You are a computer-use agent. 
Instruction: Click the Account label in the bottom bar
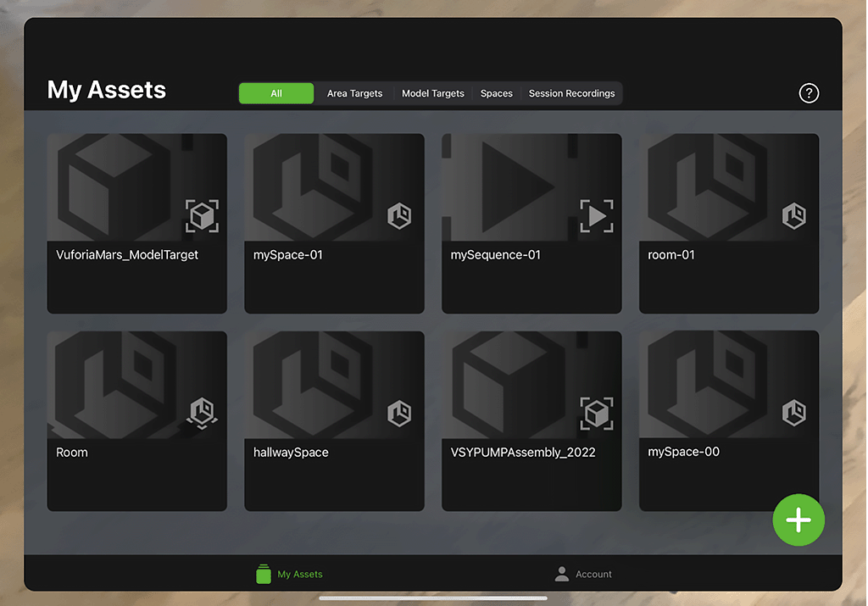tap(593, 575)
